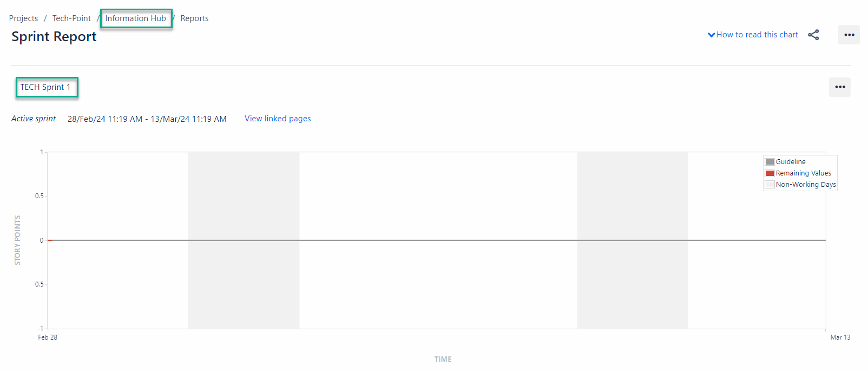Toggle Remaining Values series in the legend
This screenshot has width=868, height=371.
point(803,173)
